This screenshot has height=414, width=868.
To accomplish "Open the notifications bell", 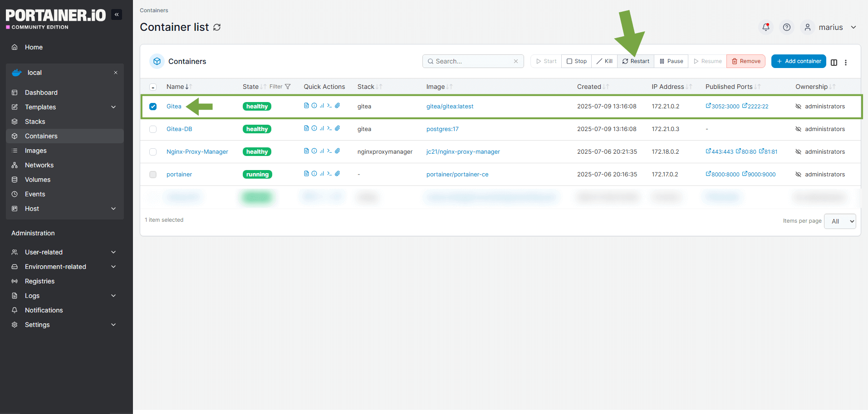I will (x=765, y=27).
